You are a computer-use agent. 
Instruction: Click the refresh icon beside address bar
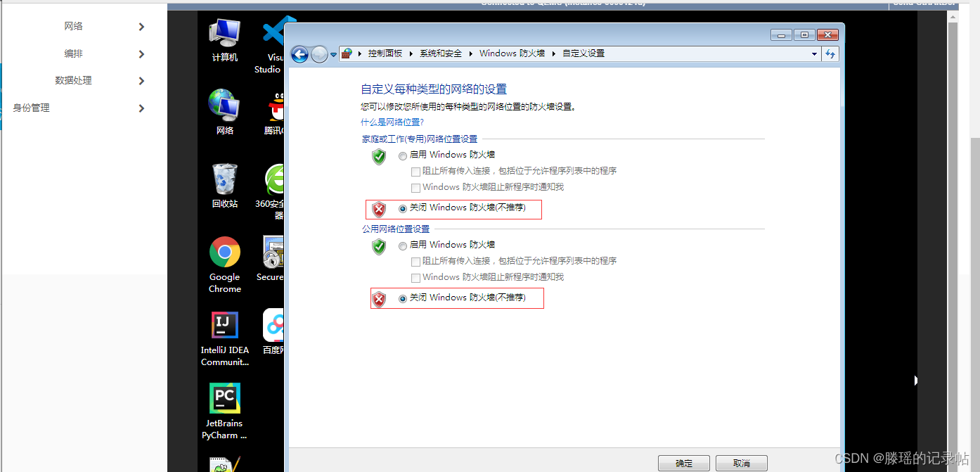(x=830, y=53)
